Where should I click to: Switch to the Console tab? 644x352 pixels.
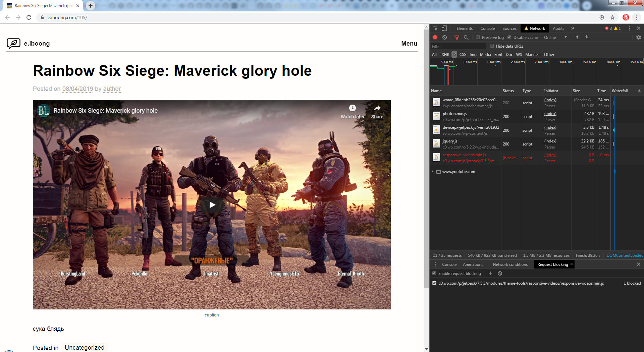[x=487, y=28]
